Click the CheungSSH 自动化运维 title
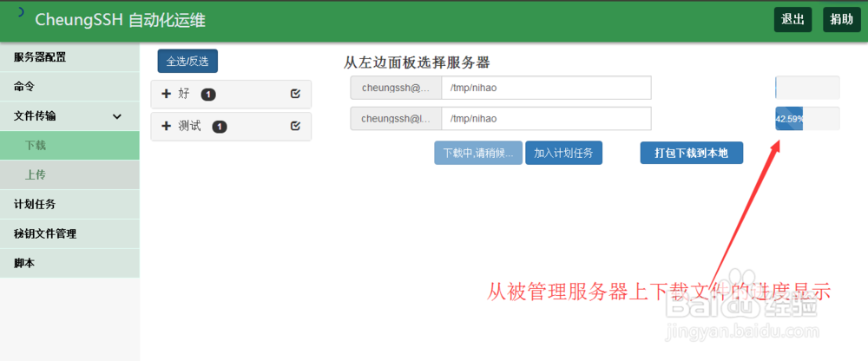The image size is (868, 361). click(120, 21)
